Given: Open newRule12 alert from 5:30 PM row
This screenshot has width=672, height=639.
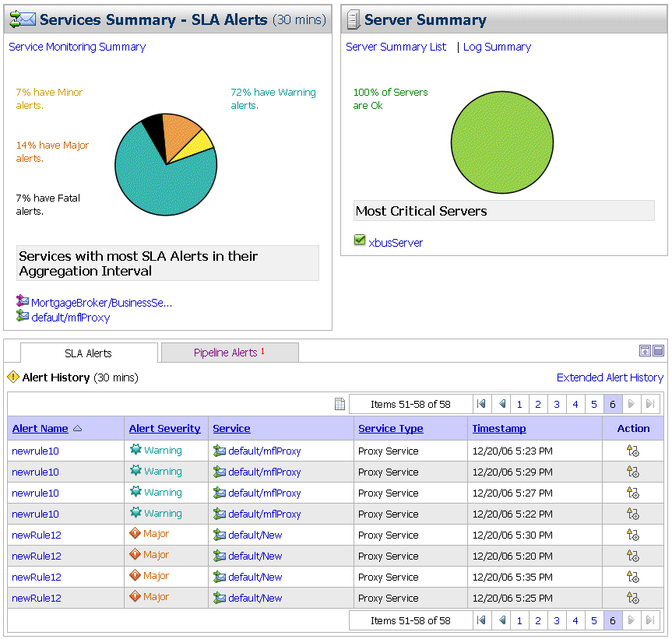Looking at the screenshot, I should (37, 535).
